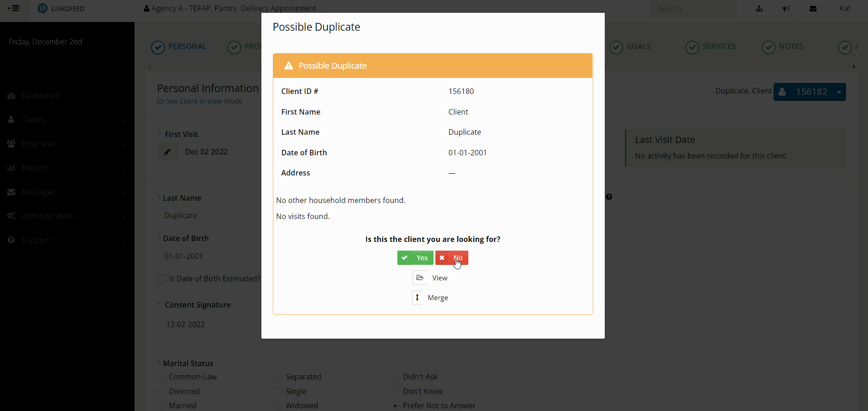The height and width of the screenshot is (411, 868).
Task: Click the pencil icon by First Visit date
Action: tap(168, 152)
